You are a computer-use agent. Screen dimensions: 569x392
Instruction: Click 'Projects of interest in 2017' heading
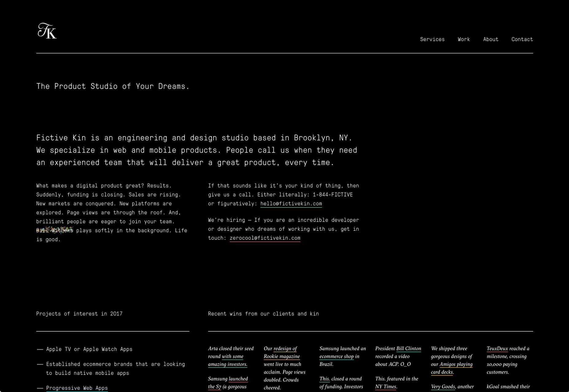tap(79, 314)
